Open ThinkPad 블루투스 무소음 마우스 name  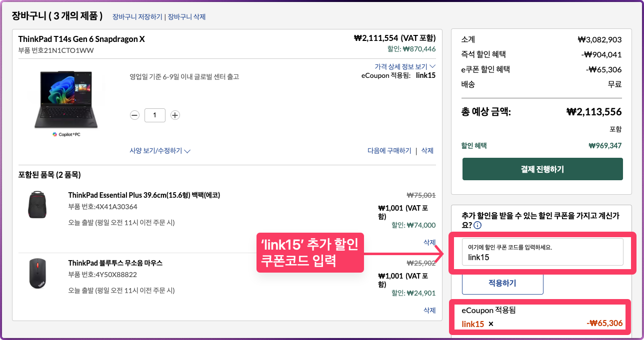115,263
